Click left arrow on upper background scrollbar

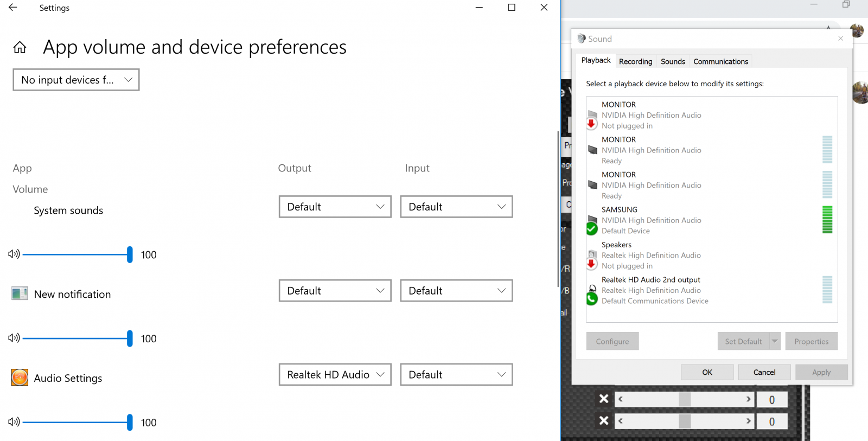pyautogui.click(x=621, y=399)
